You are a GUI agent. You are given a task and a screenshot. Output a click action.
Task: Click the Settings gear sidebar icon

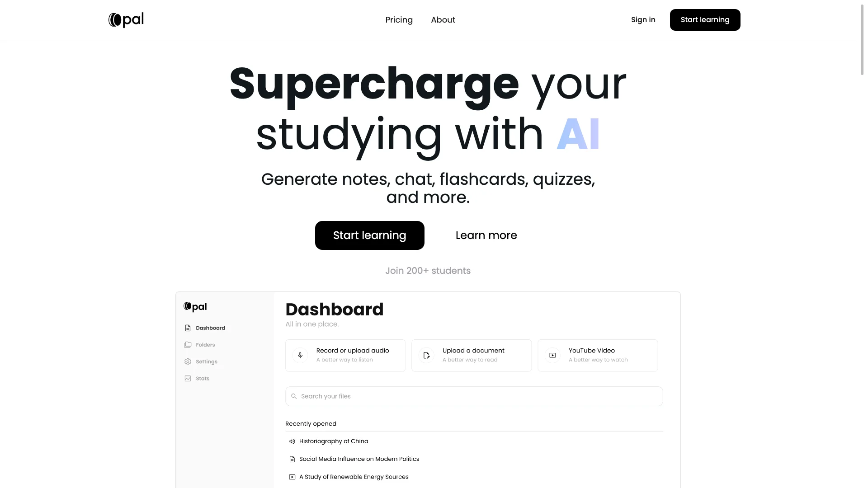188,361
